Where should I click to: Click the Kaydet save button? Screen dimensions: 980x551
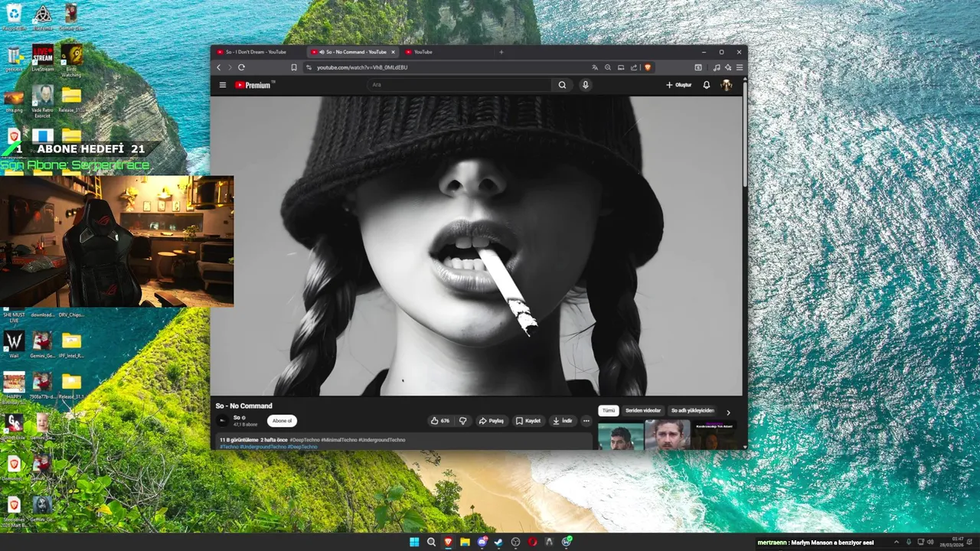pyautogui.click(x=528, y=421)
